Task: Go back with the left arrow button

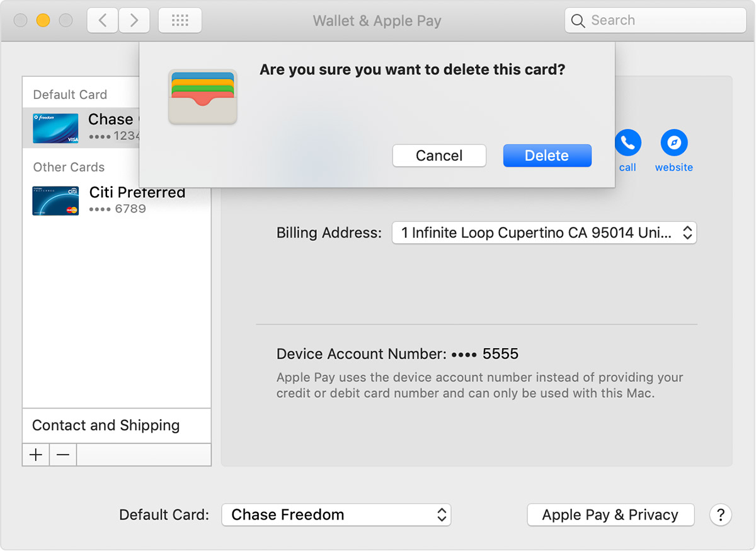Action: [102, 20]
